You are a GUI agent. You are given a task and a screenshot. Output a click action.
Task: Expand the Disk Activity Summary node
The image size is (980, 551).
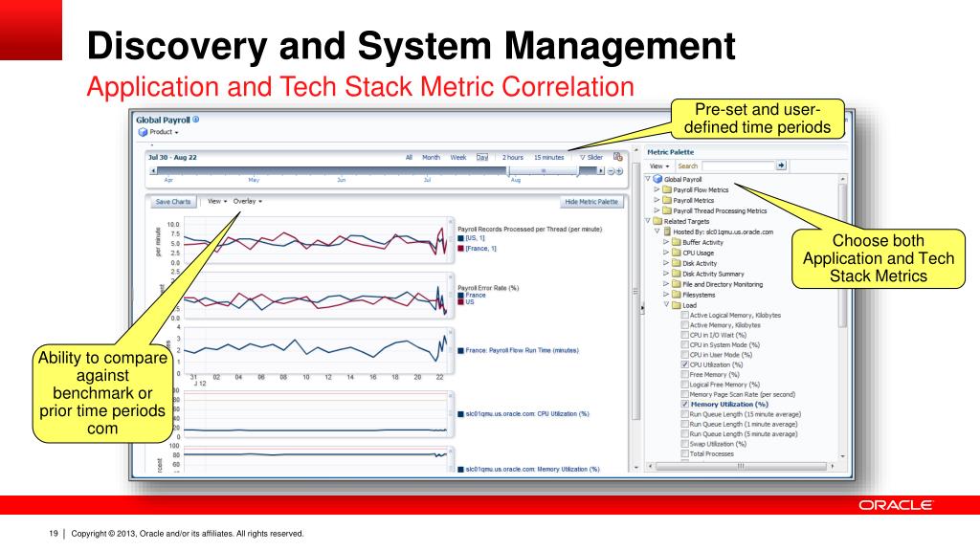tap(666, 274)
